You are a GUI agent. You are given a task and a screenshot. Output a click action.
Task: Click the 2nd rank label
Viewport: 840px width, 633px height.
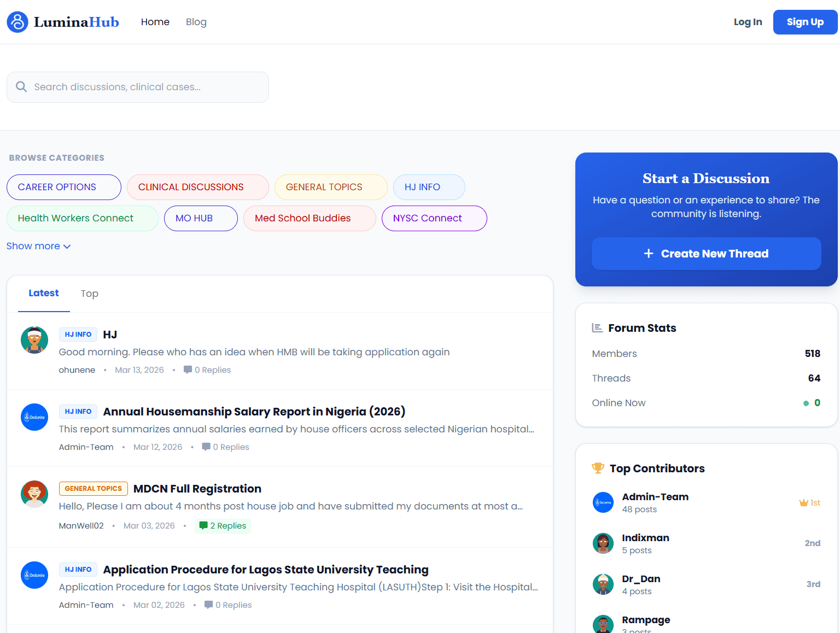tap(813, 543)
